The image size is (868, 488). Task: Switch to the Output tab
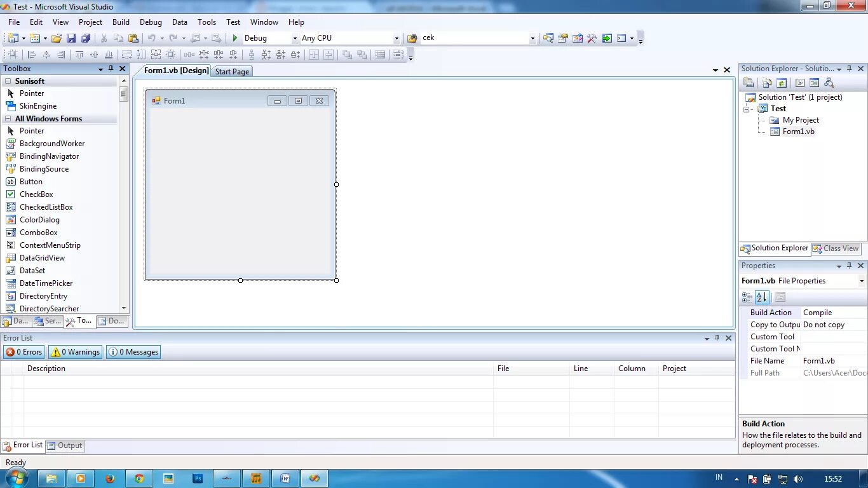pos(65,445)
